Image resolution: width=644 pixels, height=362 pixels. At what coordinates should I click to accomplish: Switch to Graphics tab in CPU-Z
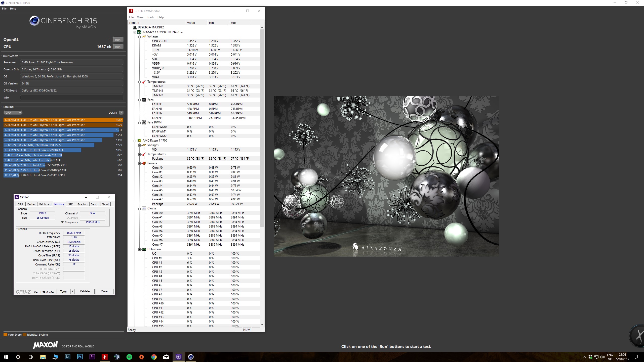(x=83, y=204)
